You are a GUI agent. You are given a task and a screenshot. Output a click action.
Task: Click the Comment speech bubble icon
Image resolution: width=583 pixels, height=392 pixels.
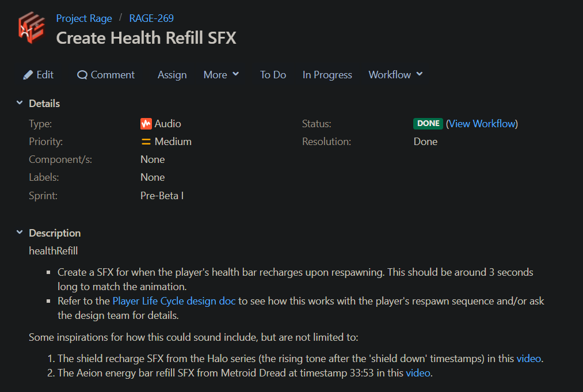[x=82, y=75]
